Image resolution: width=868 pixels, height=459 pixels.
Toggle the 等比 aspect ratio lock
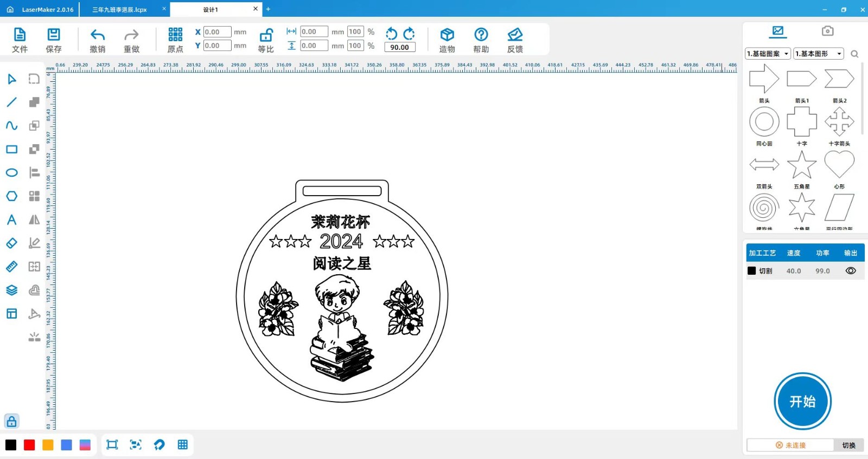[266, 35]
